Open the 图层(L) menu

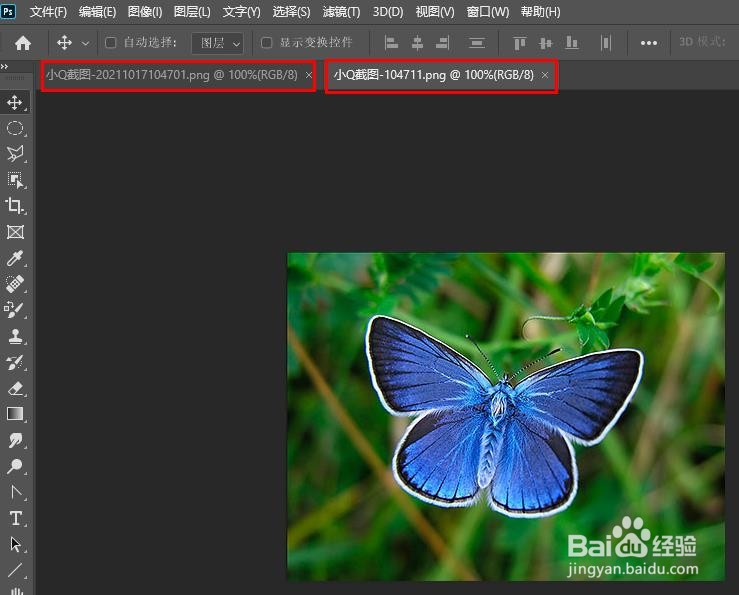point(192,11)
